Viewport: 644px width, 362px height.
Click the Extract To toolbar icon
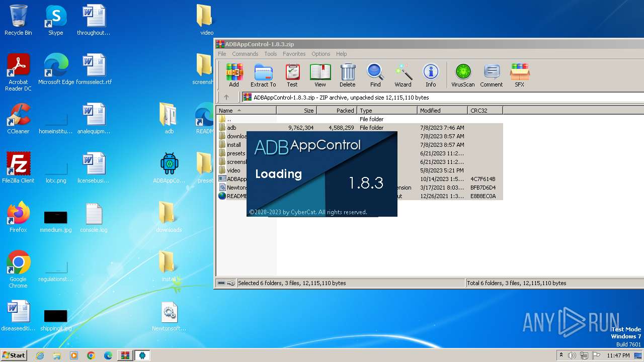tap(263, 75)
